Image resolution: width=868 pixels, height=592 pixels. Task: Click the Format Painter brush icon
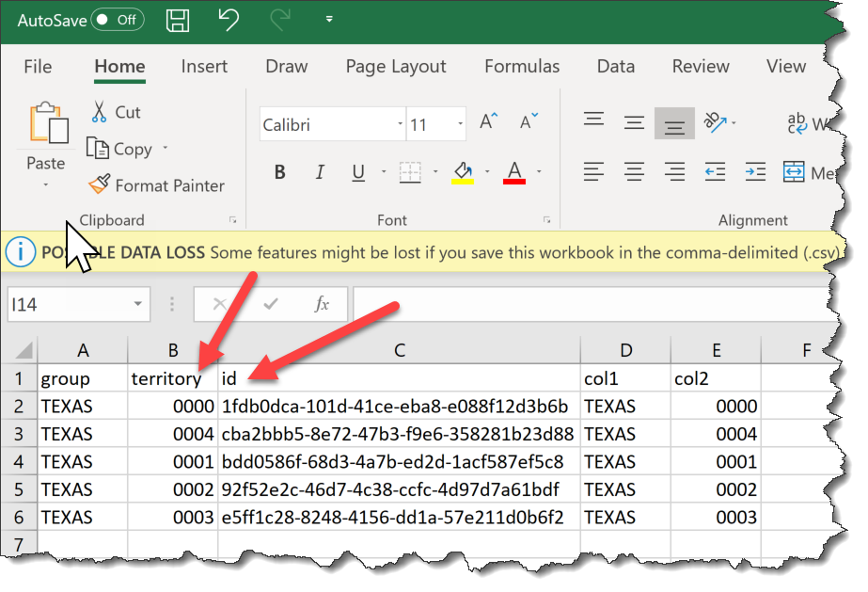tap(100, 185)
